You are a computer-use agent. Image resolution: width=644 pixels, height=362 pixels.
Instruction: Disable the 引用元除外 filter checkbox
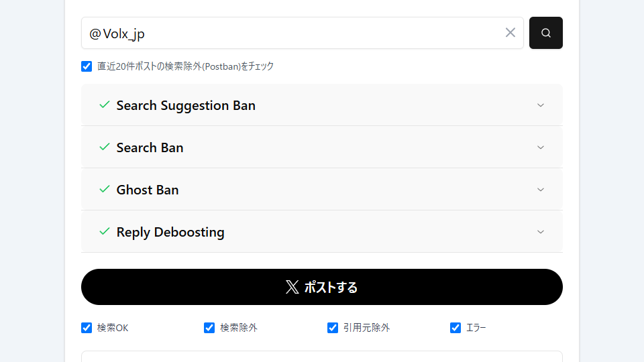[x=332, y=328]
